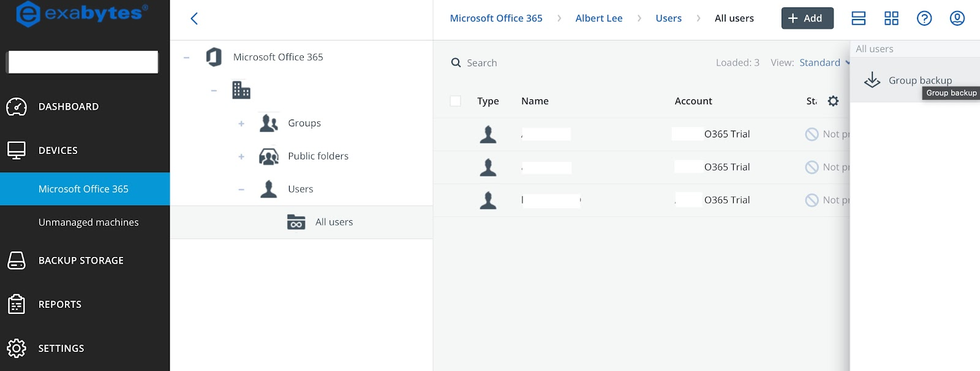This screenshot has height=371, width=980.
Task: Click Group backup in side panel
Action: [x=915, y=80]
